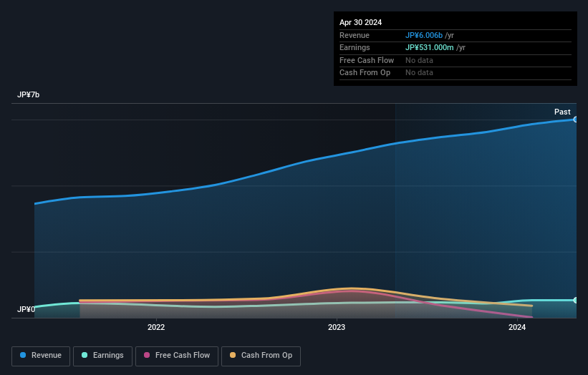This screenshot has height=375, width=588.
Task: Click the JP¥6.006b revenue value
Action: point(424,35)
